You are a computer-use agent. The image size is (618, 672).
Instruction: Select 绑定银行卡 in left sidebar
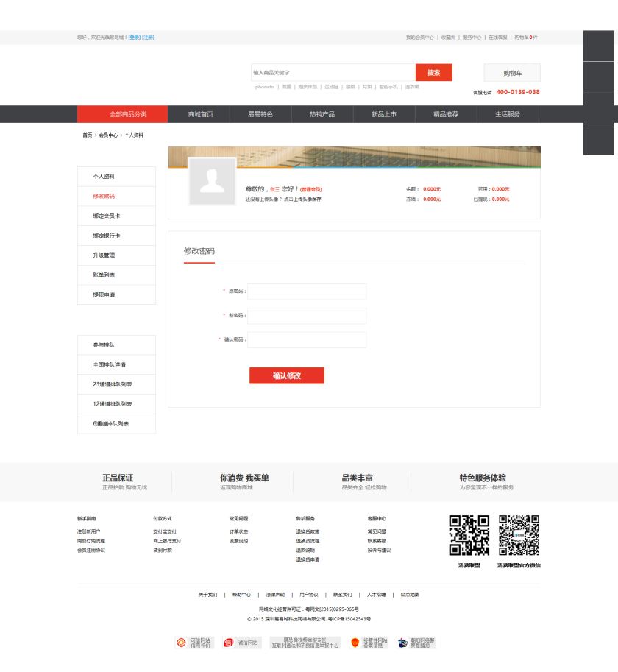coord(116,236)
